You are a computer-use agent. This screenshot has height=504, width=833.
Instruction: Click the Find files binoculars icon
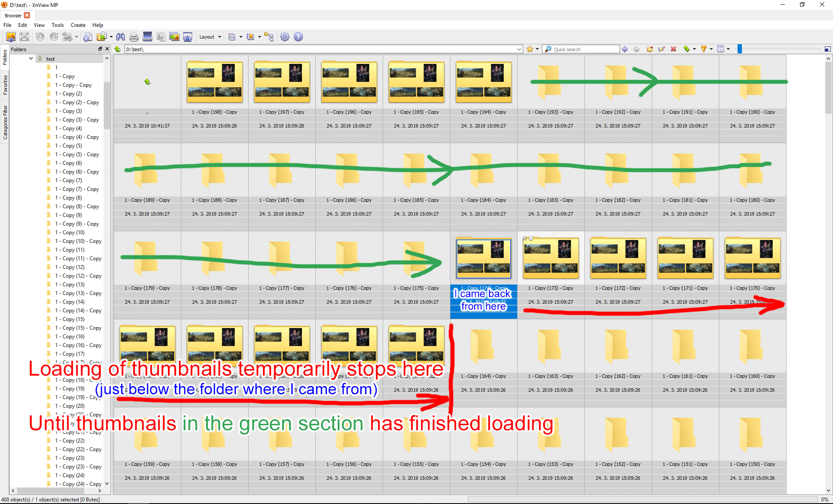click(121, 37)
